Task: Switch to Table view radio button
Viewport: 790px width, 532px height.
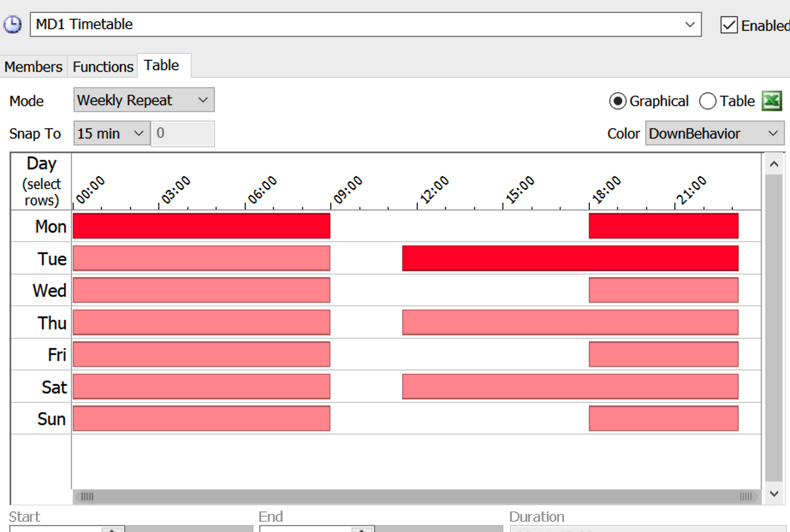Action: 707,101
